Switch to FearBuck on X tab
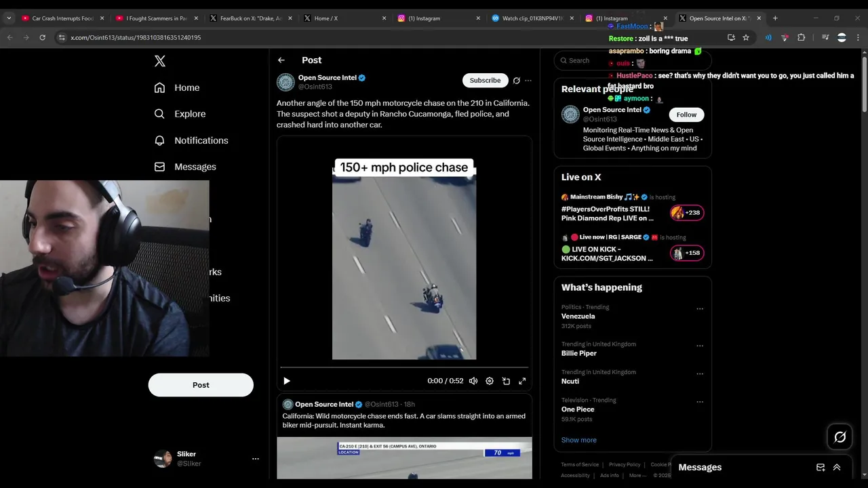The width and height of the screenshot is (868, 488). (250, 18)
